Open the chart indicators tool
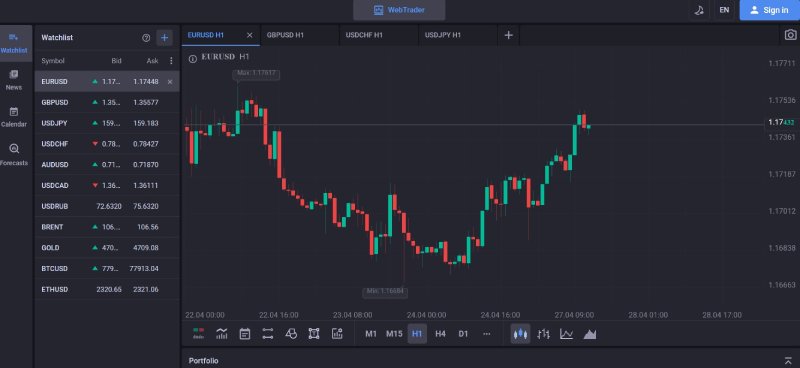 pyautogui.click(x=222, y=334)
